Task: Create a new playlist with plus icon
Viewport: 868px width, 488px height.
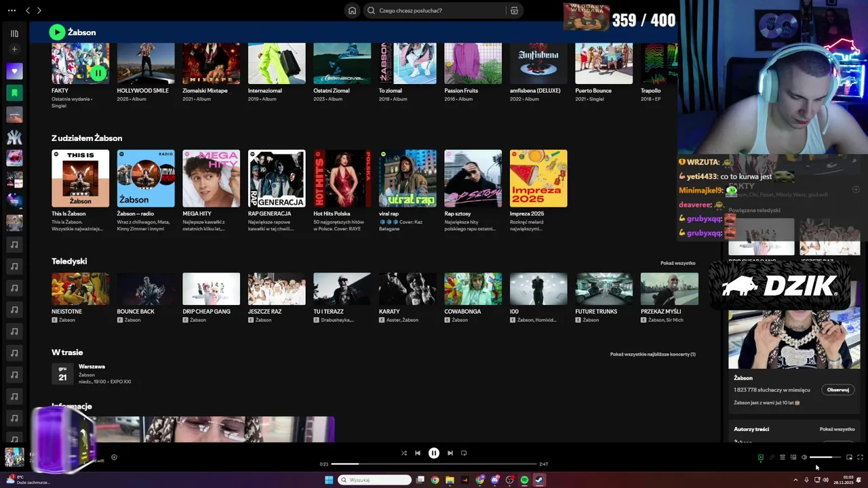Action: (14, 49)
